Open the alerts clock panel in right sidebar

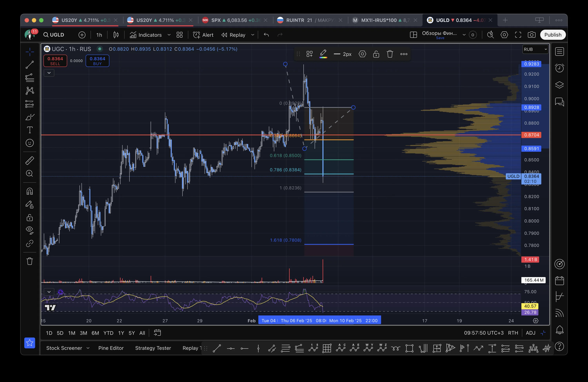[559, 68]
